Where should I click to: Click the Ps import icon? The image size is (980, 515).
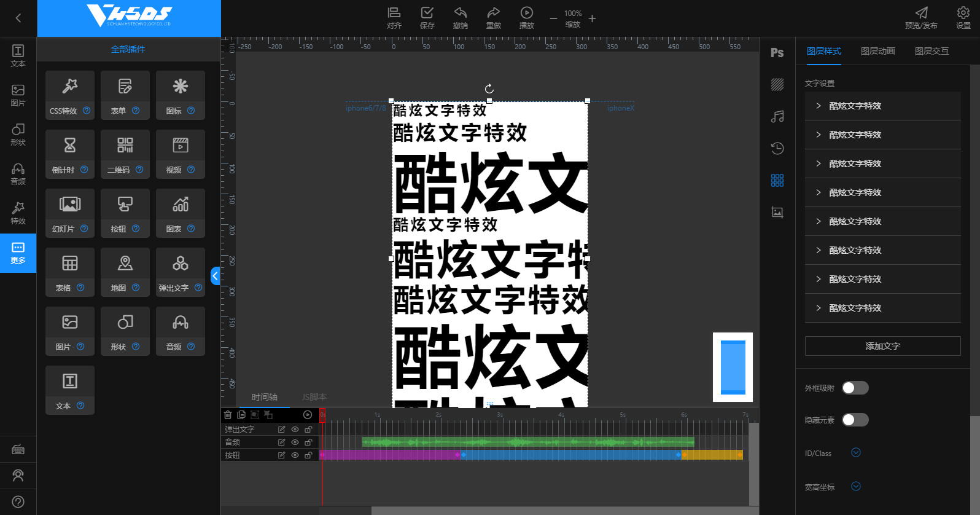point(777,53)
